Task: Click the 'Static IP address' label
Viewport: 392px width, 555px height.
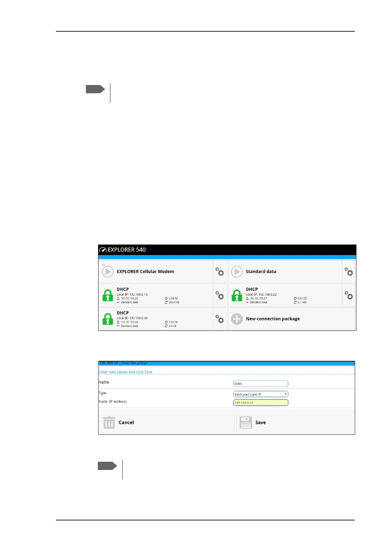Action: (113, 401)
